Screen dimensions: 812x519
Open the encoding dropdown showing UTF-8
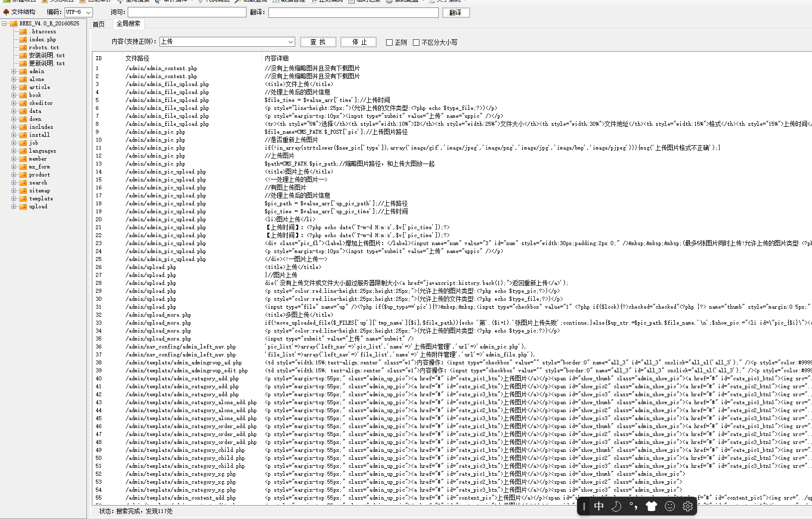pyautogui.click(x=78, y=12)
